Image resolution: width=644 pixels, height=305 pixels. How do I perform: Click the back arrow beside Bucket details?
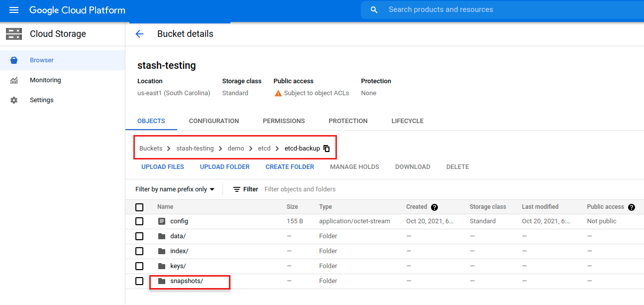point(139,34)
